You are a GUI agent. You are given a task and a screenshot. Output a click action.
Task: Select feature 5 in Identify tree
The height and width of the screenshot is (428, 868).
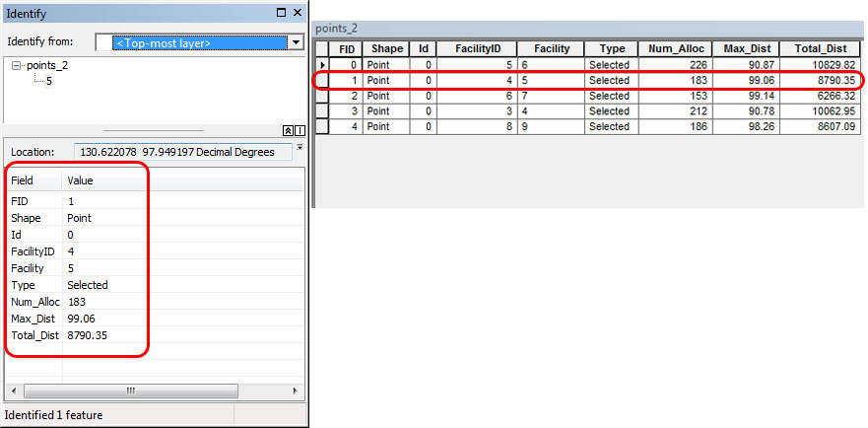49,81
